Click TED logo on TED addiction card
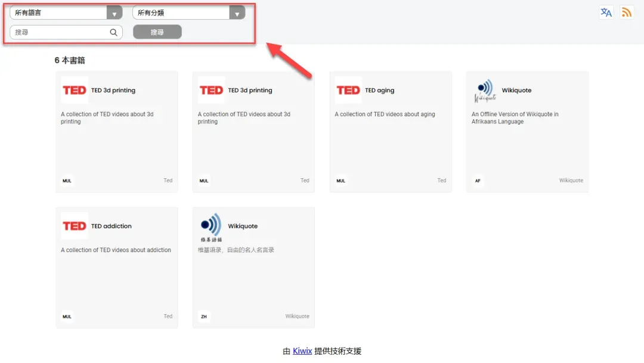 pyautogui.click(x=75, y=226)
